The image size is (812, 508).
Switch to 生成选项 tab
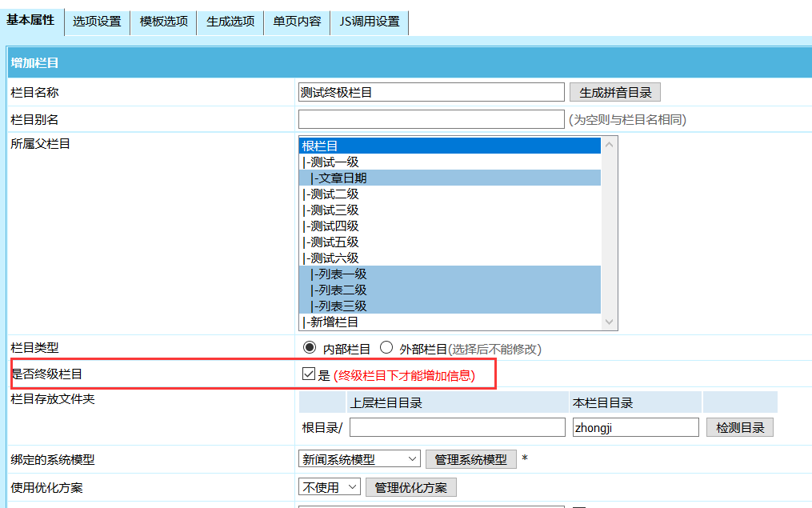[x=230, y=22]
